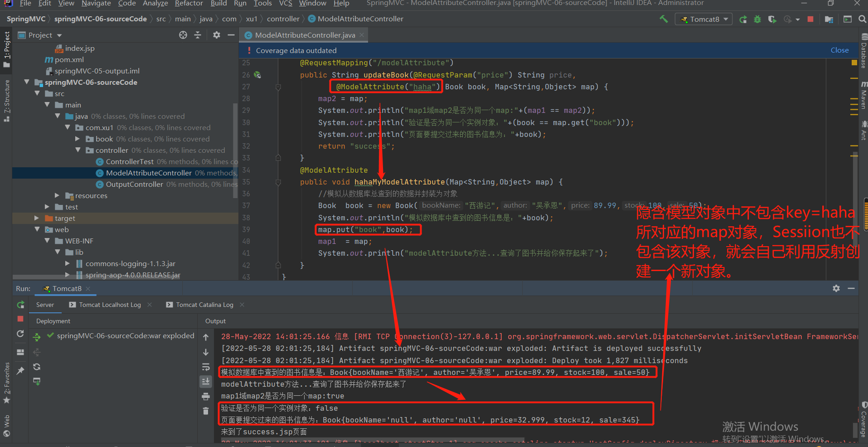Select ControllerTest class in project tree
Viewport: 868px width, 447px height.
(x=130, y=161)
